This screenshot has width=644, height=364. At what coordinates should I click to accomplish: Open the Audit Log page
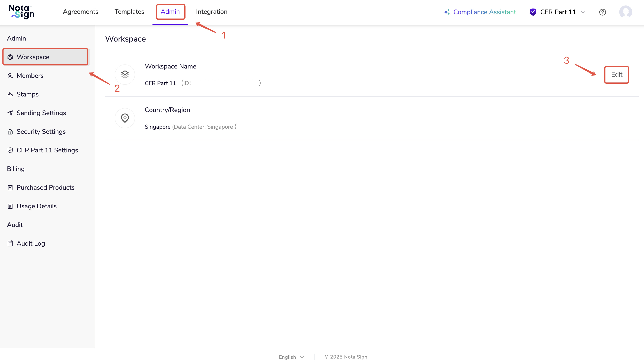[x=31, y=243]
